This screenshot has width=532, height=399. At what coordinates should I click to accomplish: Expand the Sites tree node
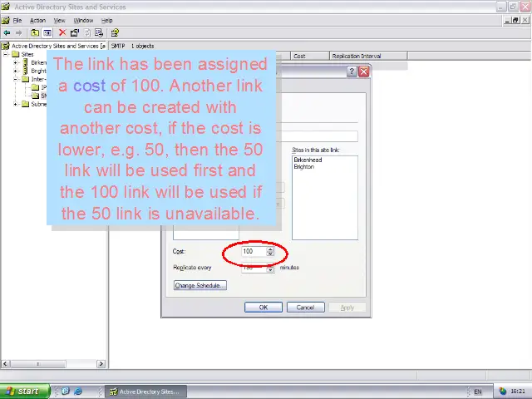coord(6,54)
